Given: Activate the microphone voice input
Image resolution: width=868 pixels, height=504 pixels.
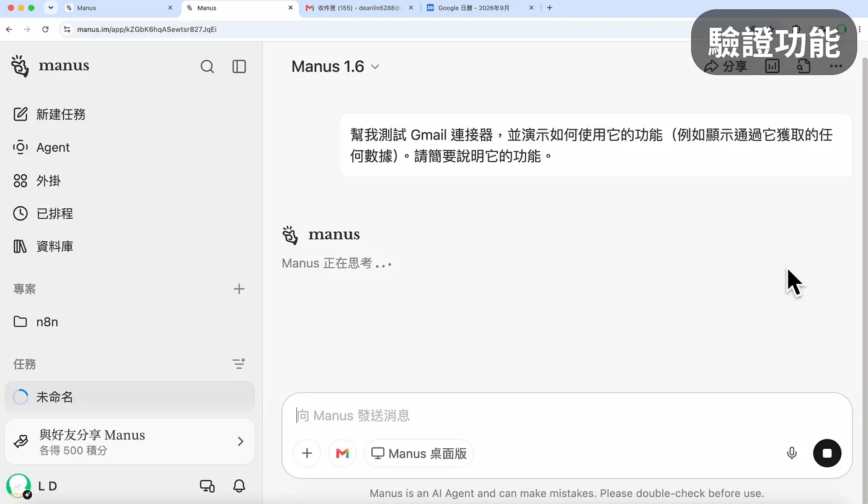Looking at the screenshot, I should pyautogui.click(x=792, y=453).
